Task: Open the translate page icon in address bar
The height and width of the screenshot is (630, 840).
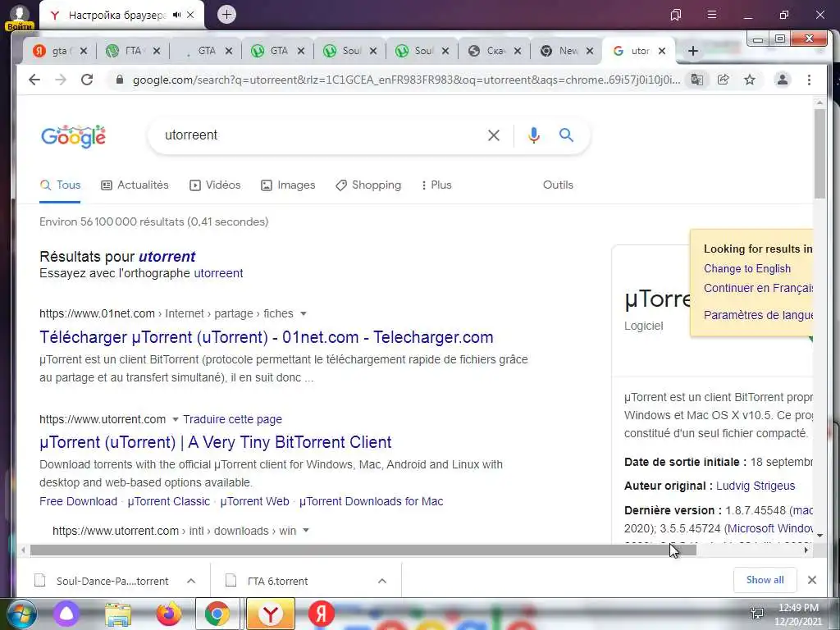Action: [697, 80]
